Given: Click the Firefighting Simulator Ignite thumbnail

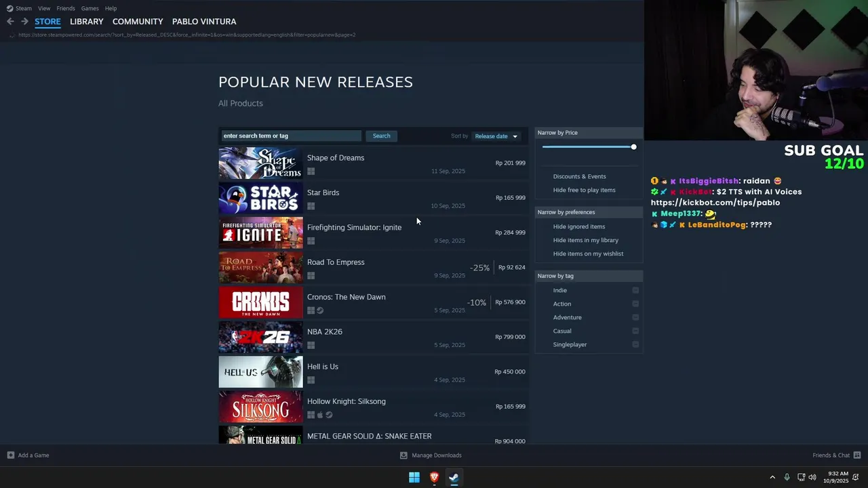Looking at the screenshot, I should (x=260, y=232).
